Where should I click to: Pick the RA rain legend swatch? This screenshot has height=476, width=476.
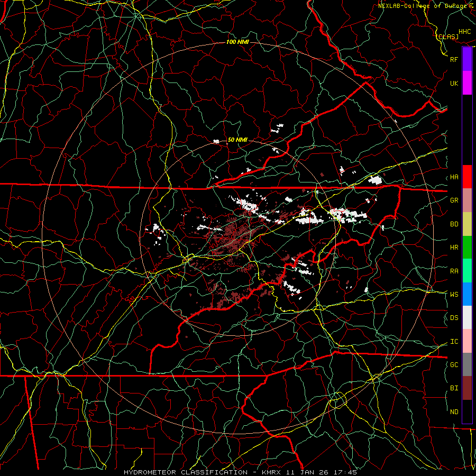coord(467,270)
